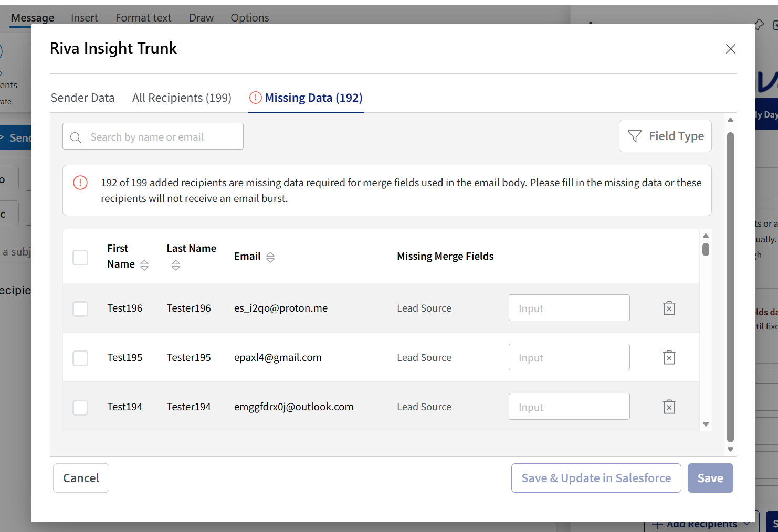Toggle the select-all recipients checkbox
The height and width of the screenshot is (532, 778).
80,258
